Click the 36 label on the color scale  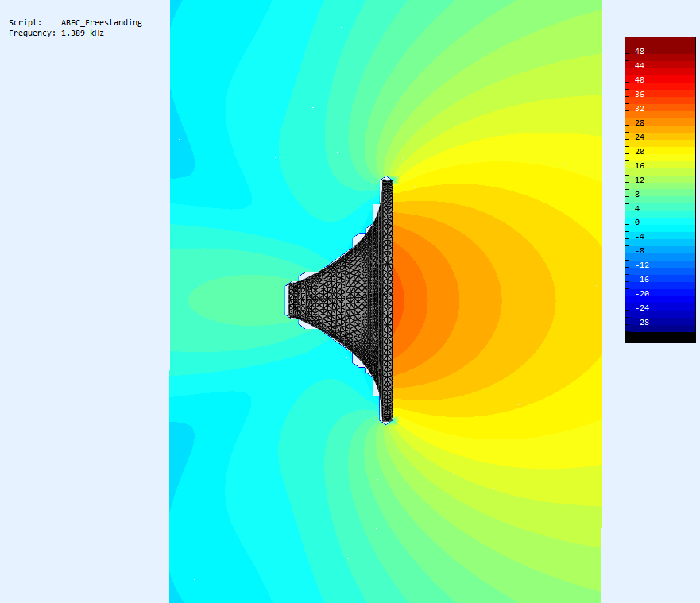tap(640, 95)
